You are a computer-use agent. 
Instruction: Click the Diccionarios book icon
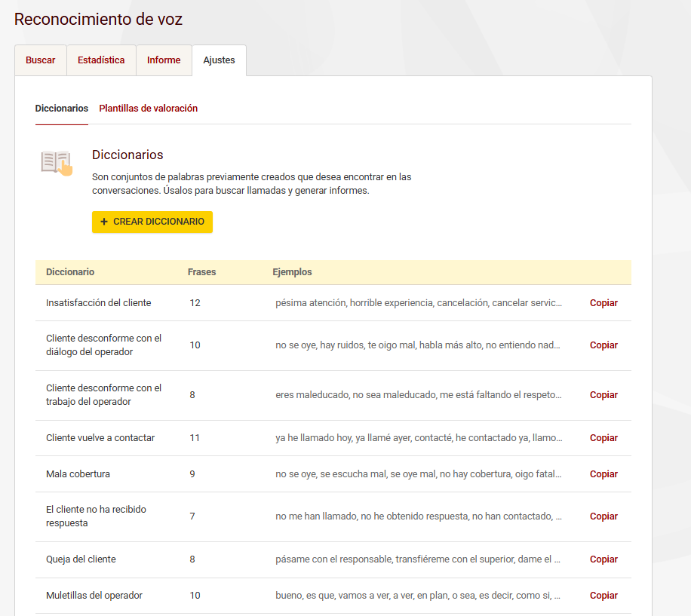pos(57,162)
